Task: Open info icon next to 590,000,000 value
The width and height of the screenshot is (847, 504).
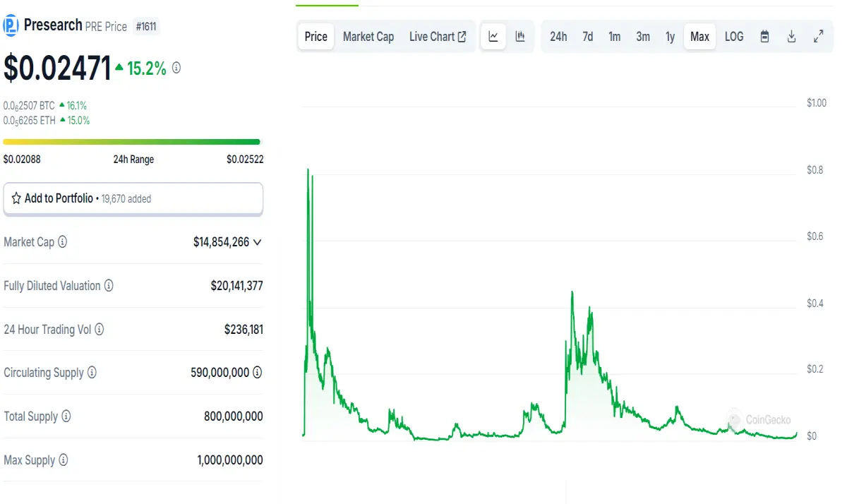Action: [x=258, y=373]
